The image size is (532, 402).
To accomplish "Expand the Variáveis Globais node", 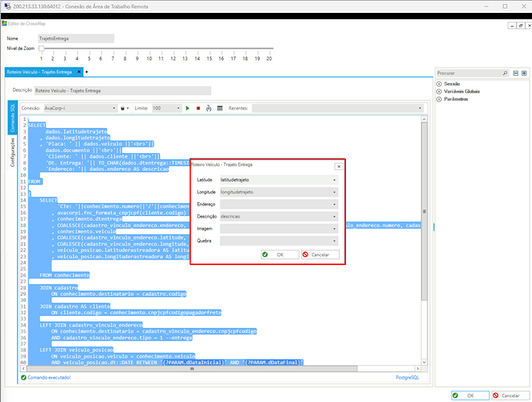I will (x=439, y=91).
